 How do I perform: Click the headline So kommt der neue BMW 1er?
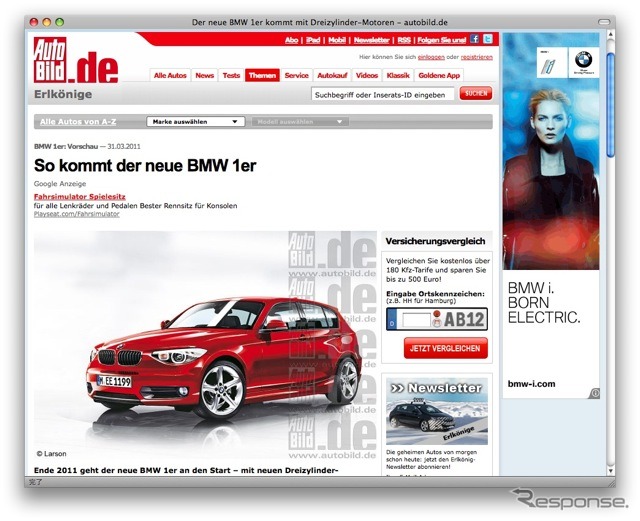[x=145, y=166]
